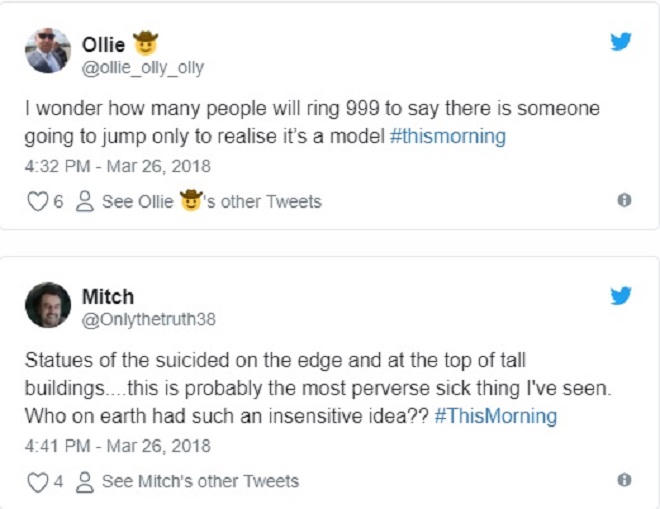
Task: Click the person icon beside See Ollie's other Tweets
Action: pos(85,202)
